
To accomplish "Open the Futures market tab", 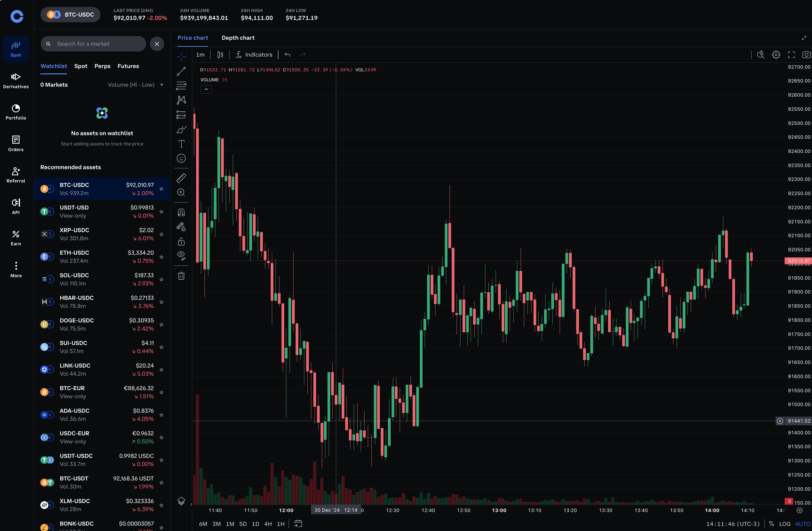I will (128, 66).
